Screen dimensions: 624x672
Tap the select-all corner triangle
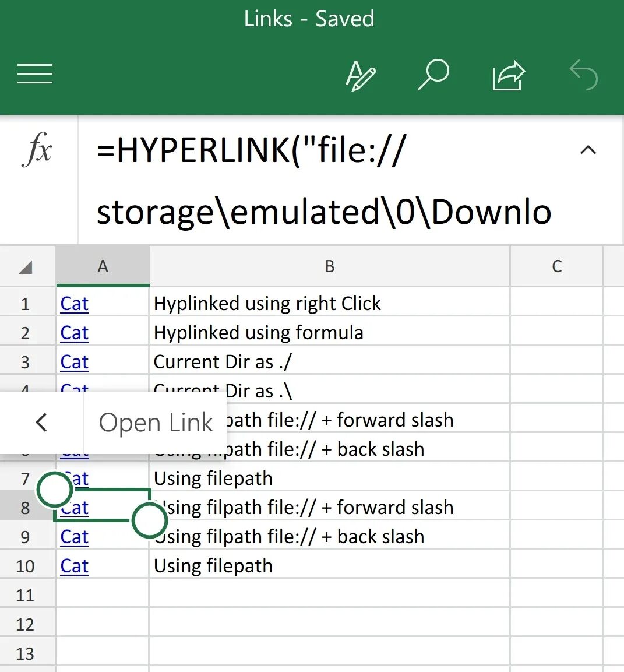(x=26, y=267)
